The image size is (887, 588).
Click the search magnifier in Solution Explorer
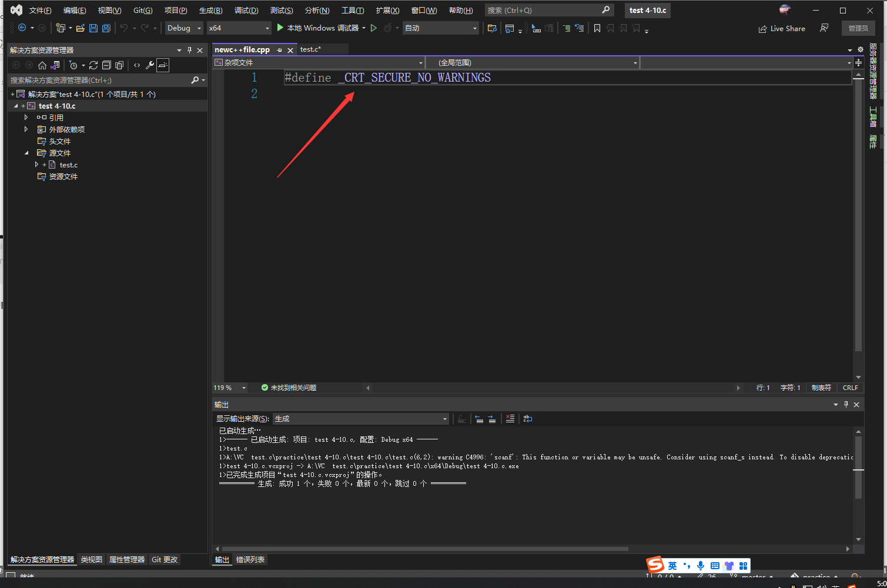pos(195,80)
